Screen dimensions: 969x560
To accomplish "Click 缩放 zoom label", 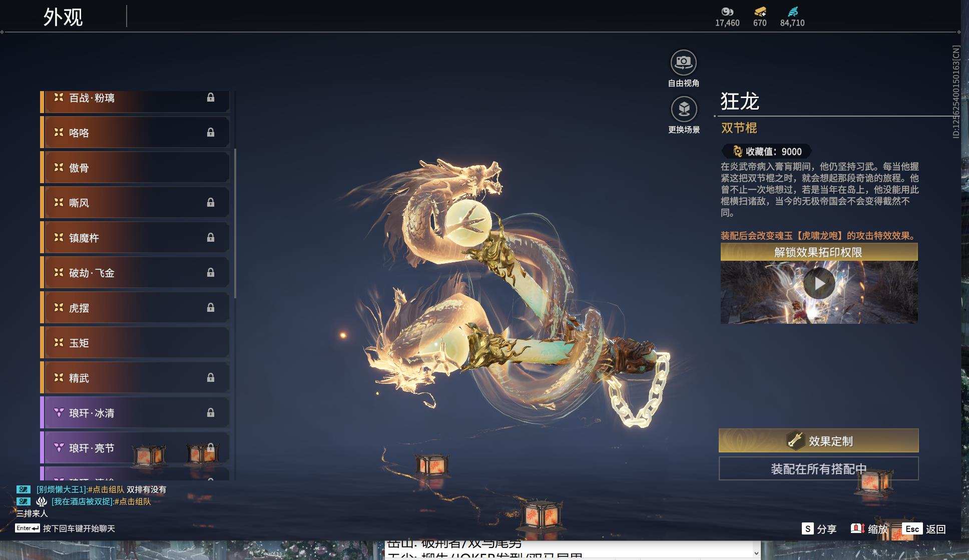I will point(877,529).
